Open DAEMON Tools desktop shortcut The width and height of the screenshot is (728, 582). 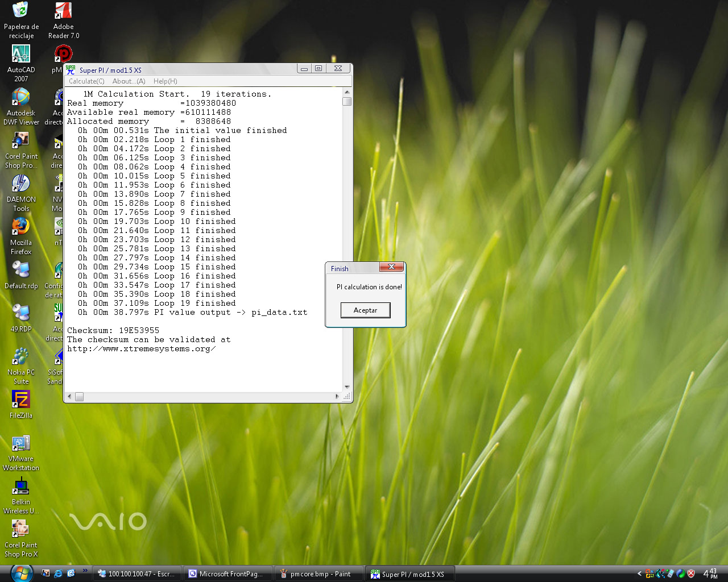(x=21, y=184)
